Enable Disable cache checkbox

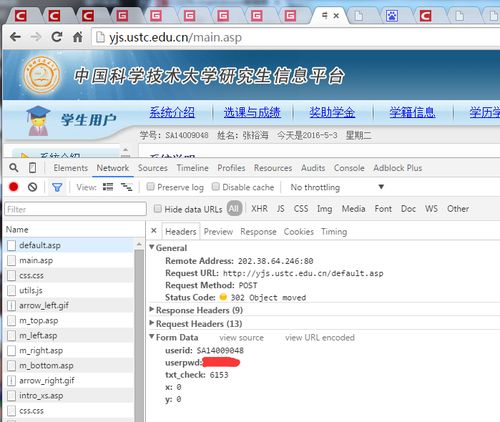(216, 186)
